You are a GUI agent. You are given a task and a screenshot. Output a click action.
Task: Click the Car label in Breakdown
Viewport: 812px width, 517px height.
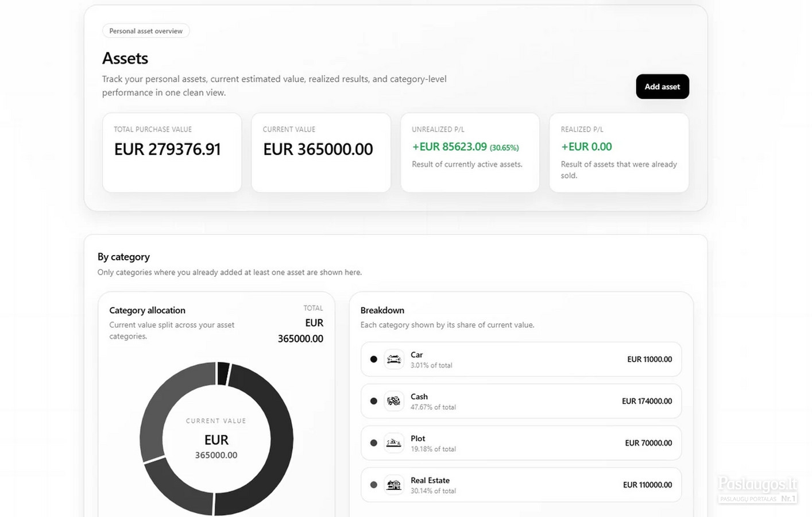point(417,355)
